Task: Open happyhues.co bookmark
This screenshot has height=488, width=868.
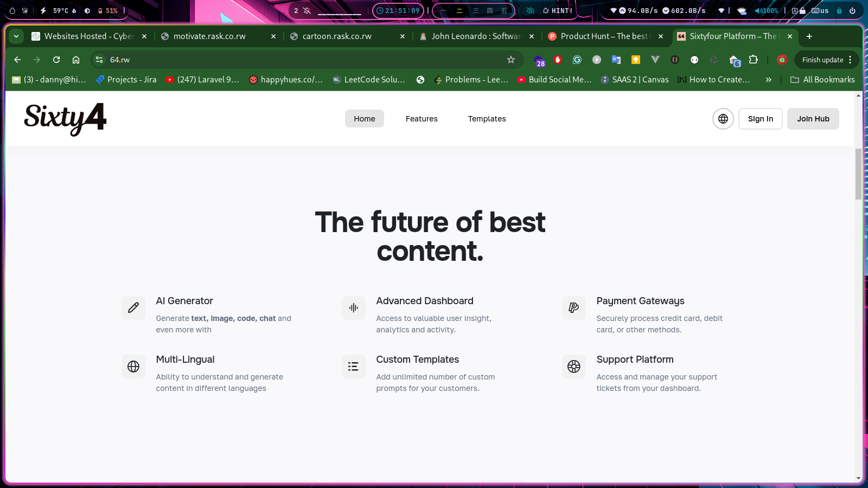Action: pos(285,80)
